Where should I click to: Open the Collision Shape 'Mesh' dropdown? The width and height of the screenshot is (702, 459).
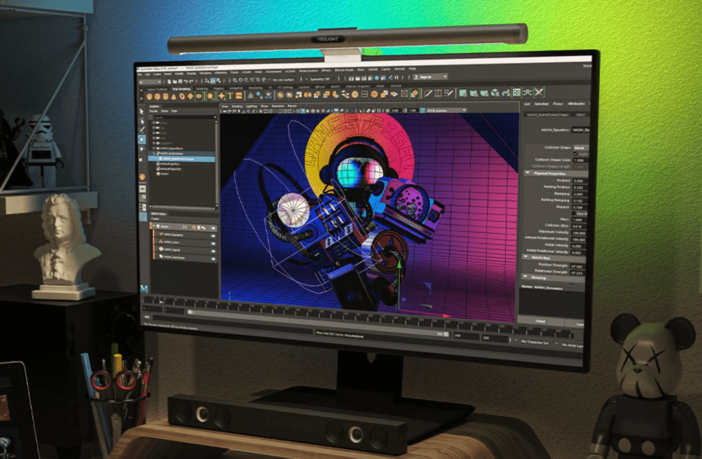point(580,147)
